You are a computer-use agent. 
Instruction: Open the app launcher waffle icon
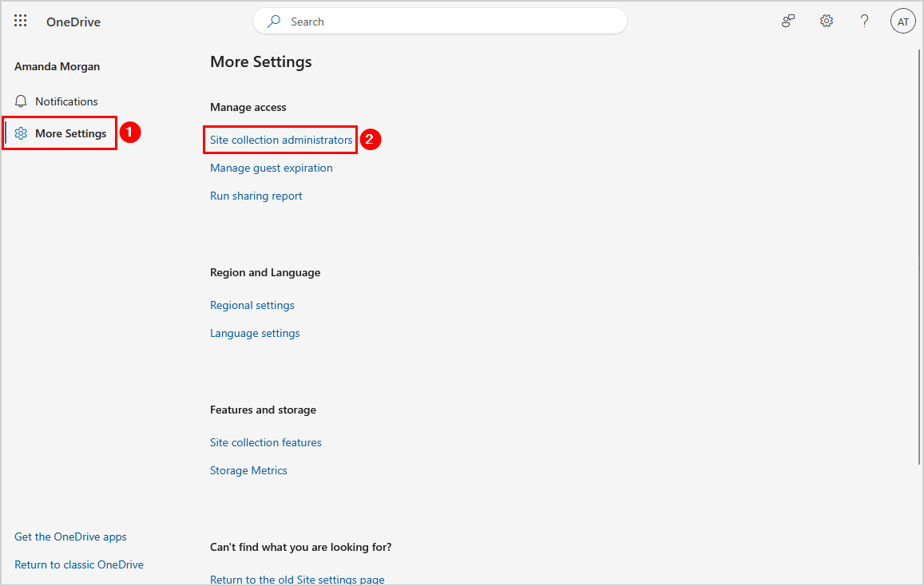(21, 22)
